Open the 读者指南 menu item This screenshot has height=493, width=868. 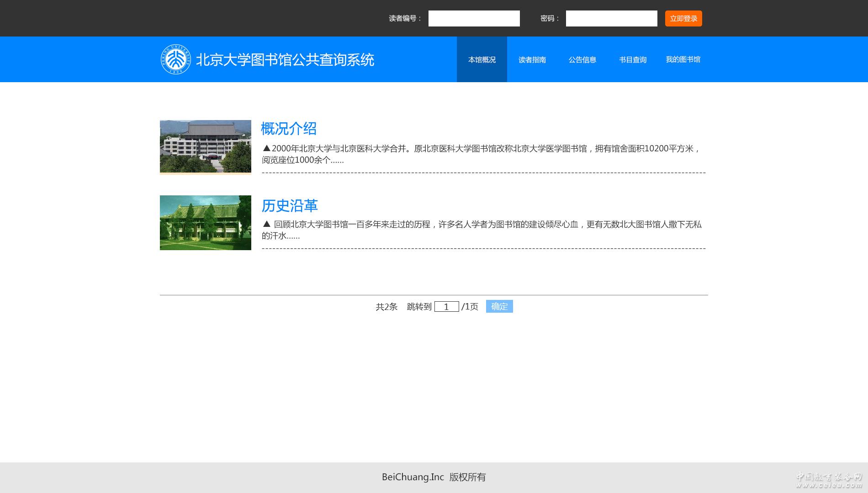click(x=532, y=60)
